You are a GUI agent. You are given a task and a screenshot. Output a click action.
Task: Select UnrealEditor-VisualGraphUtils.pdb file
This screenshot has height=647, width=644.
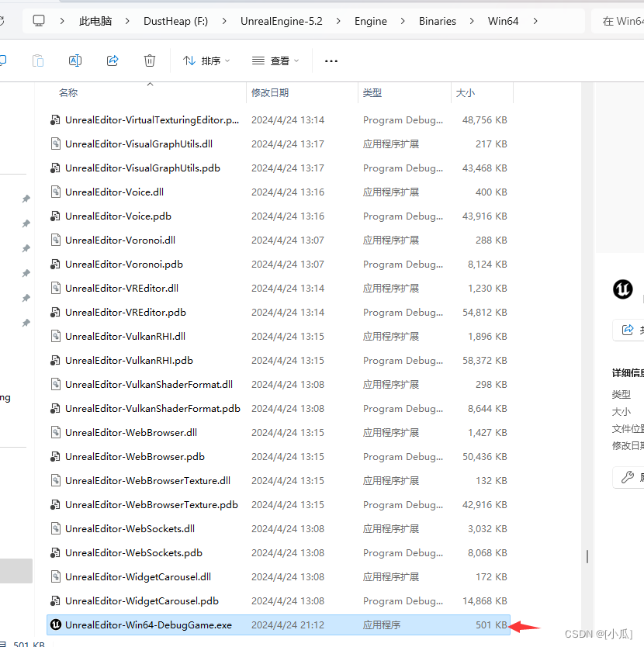tap(279, 168)
